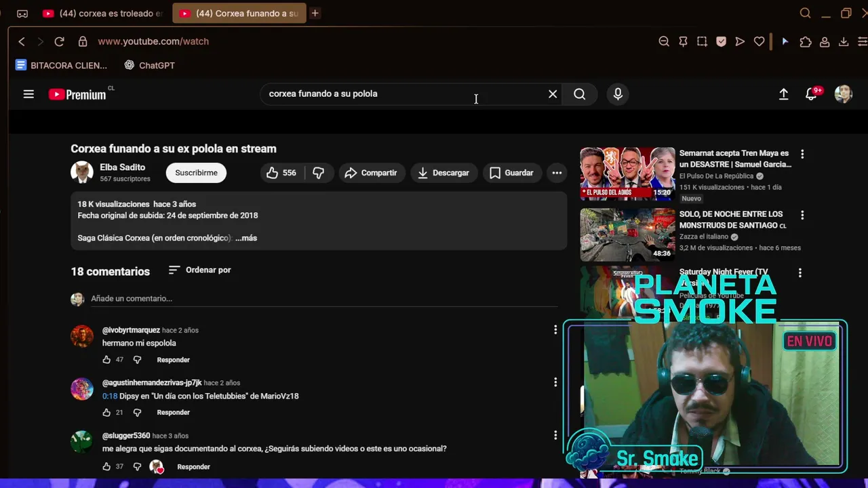
Task: Open the snapshot capture tool icon
Action: 702,41
